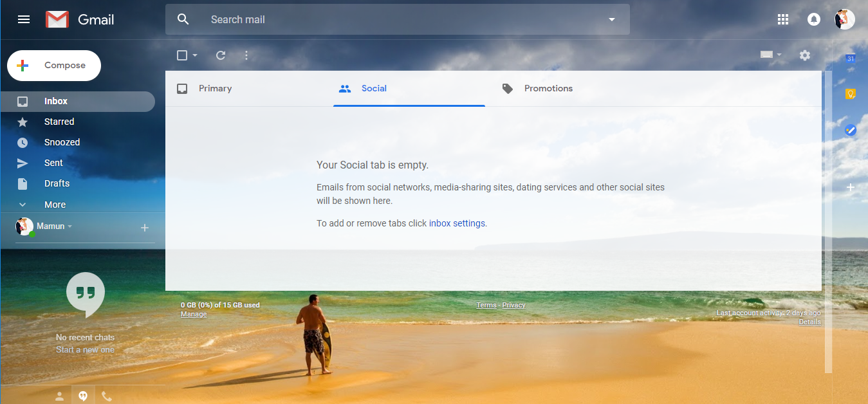Open the Settings gear
Screen dimensions: 868x404
click(x=804, y=55)
